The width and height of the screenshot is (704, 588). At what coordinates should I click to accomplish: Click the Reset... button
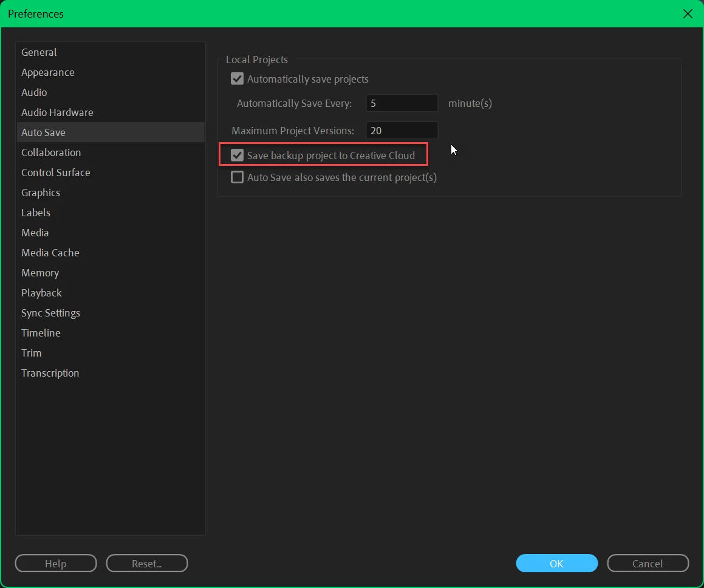tap(147, 563)
